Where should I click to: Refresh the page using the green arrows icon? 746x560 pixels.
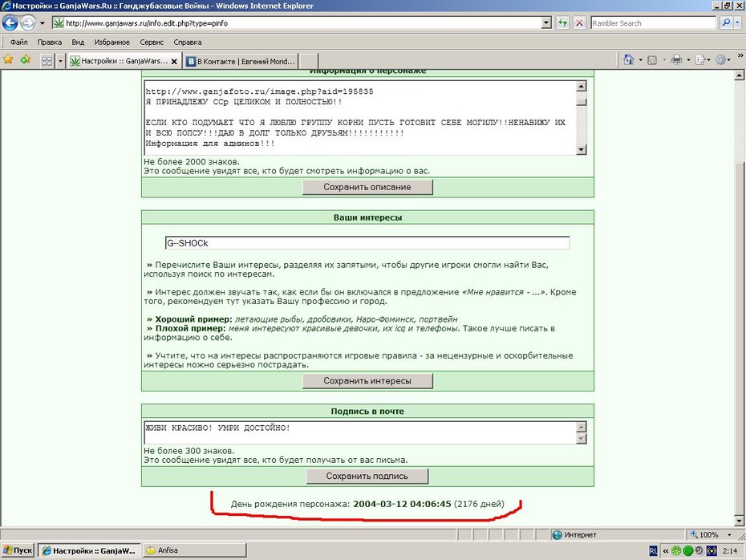[563, 22]
